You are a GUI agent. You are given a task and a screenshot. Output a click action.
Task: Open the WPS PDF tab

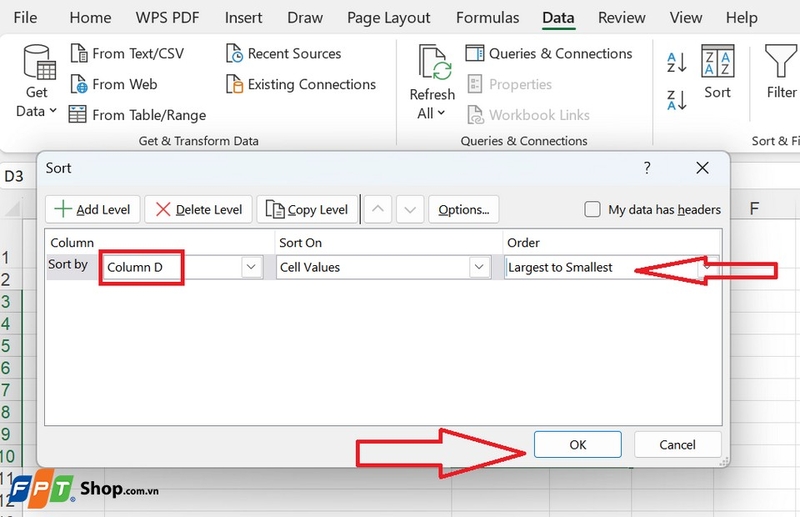(167, 18)
